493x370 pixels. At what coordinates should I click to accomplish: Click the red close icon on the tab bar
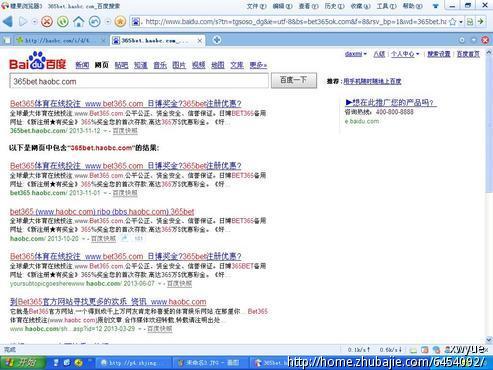485,40
